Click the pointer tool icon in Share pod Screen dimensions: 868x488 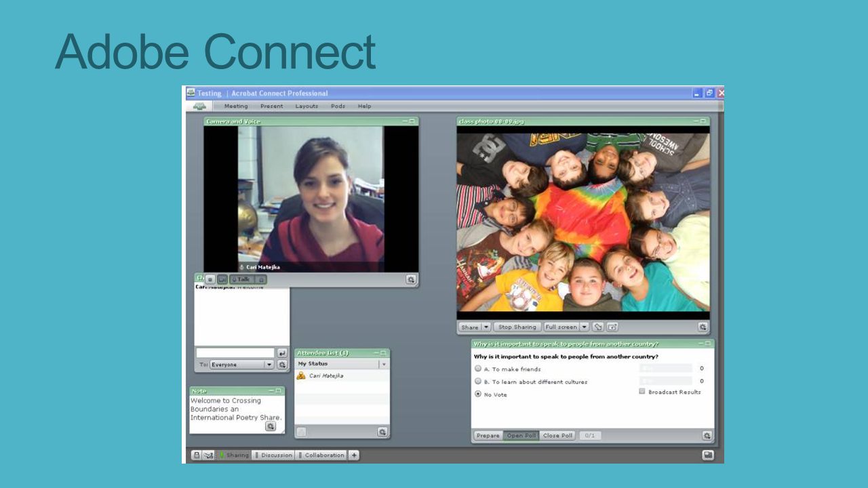click(598, 327)
